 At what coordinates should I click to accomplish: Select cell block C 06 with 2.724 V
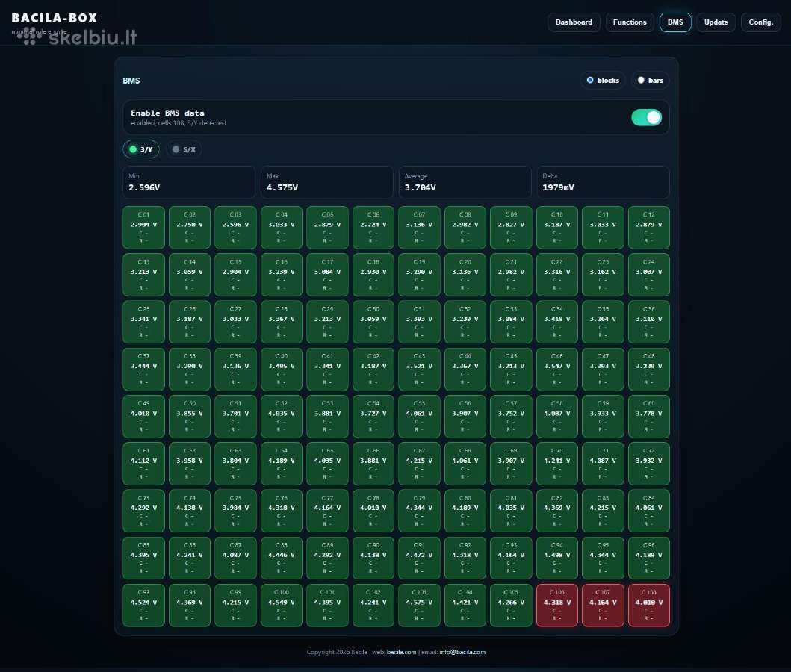coord(373,228)
